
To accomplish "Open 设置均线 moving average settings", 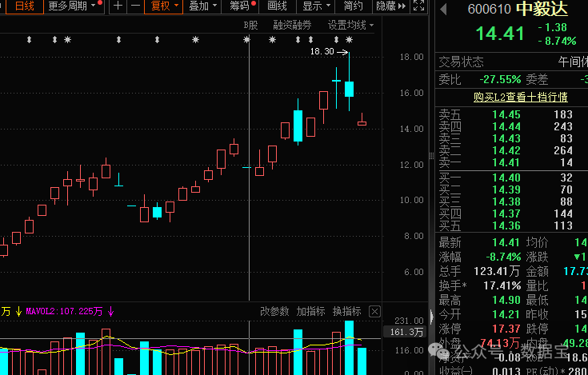I will [350, 25].
